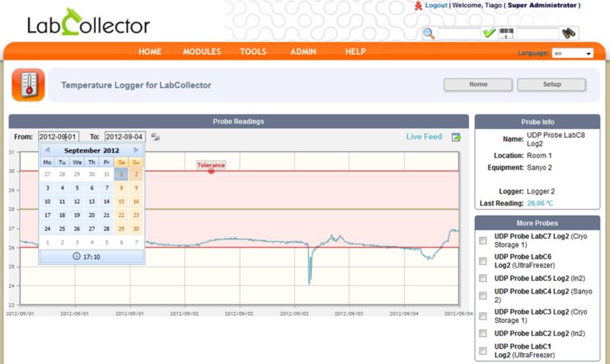Check UDP Probe LabC3 Log2 checkbox
This screenshot has width=610, height=364.
coord(483,316)
